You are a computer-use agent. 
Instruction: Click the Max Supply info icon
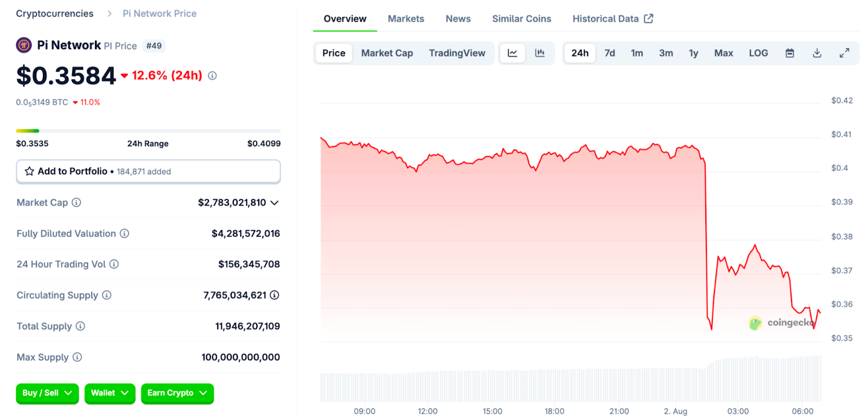tap(77, 357)
